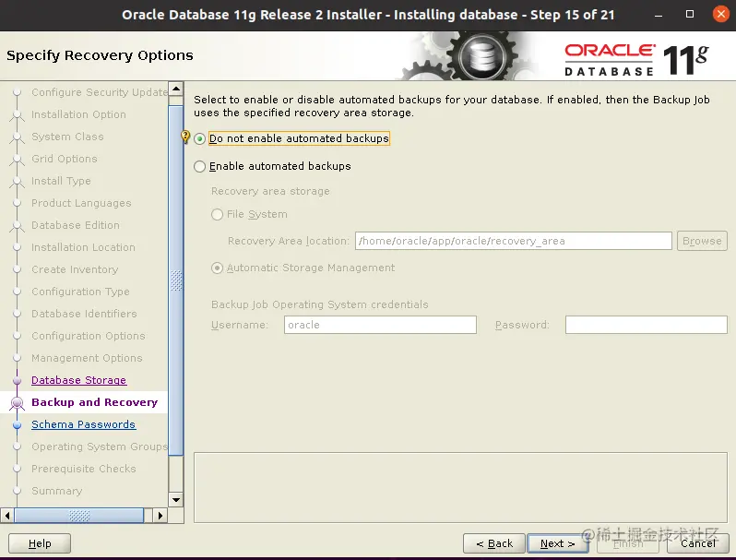Click the yellow hint lightbulb icon
Screen dimensions: 736x560
[185, 137]
